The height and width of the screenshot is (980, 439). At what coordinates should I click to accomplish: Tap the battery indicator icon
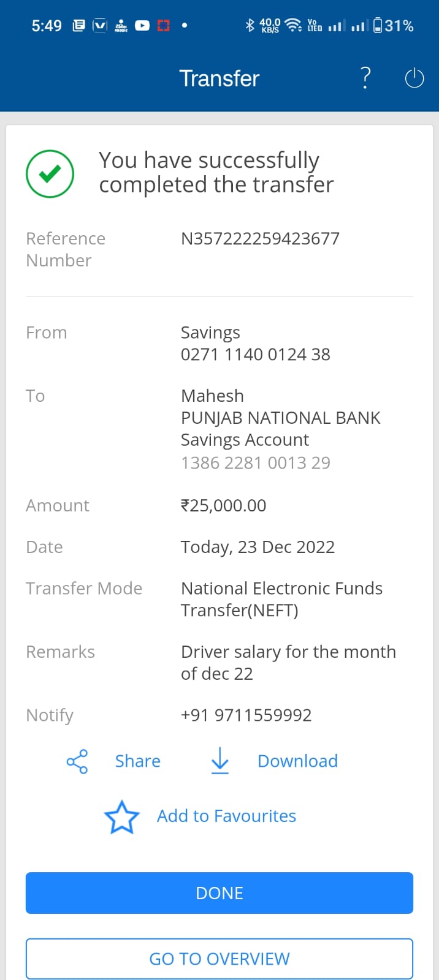click(378, 25)
